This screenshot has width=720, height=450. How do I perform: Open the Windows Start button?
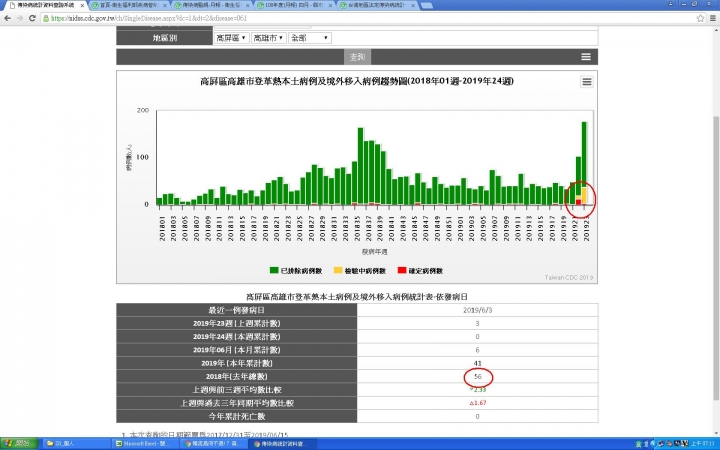(x=19, y=444)
